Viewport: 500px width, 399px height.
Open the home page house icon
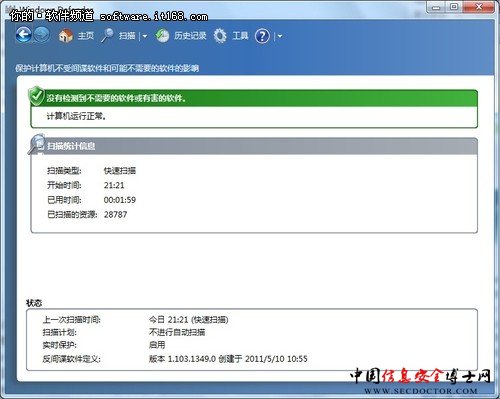[x=66, y=35]
